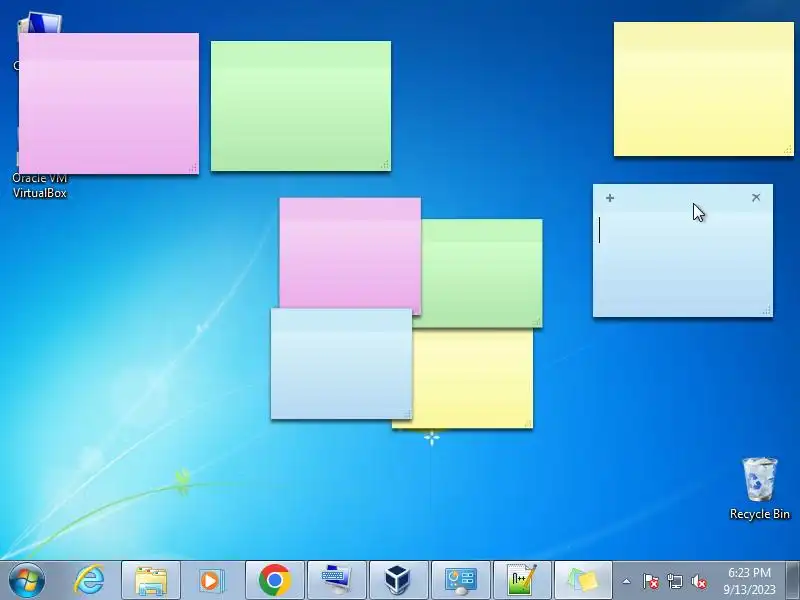Image resolution: width=800 pixels, height=600 pixels.
Task: Open Action Center flag icon in tray
Action: coord(651,581)
